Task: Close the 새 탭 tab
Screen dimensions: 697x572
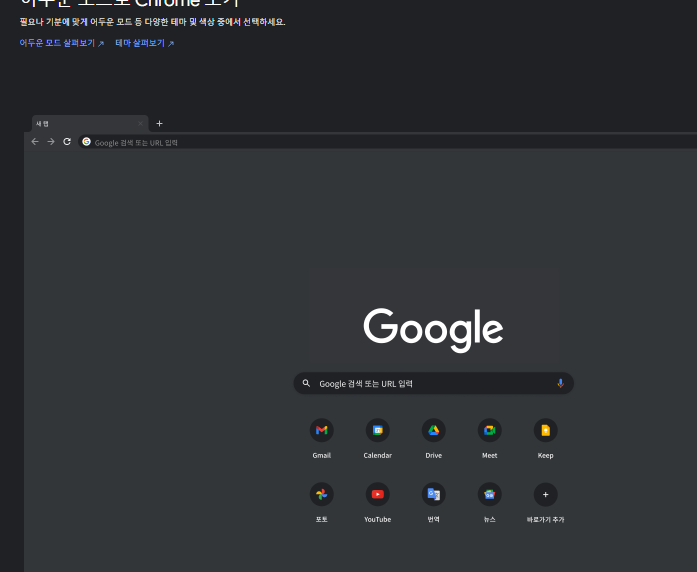Action: click(x=140, y=124)
